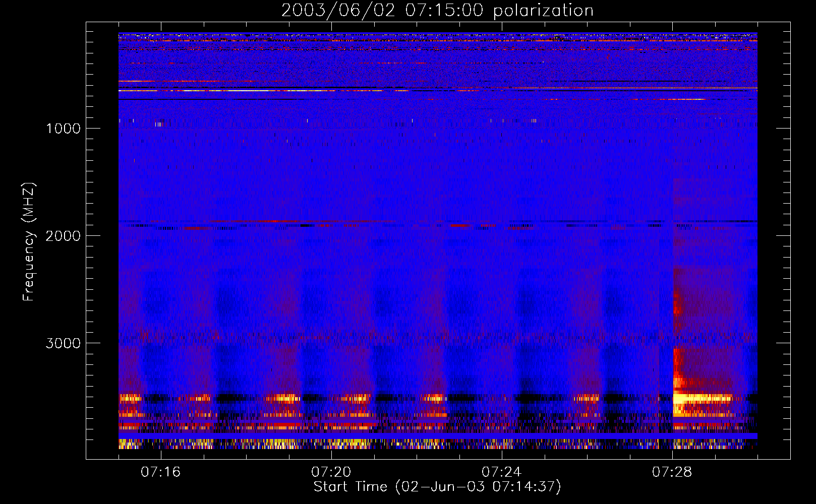Click the 'Frequency (MHZ)' axis label
Viewport: 816px width, 504px height.
tap(29, 242)
